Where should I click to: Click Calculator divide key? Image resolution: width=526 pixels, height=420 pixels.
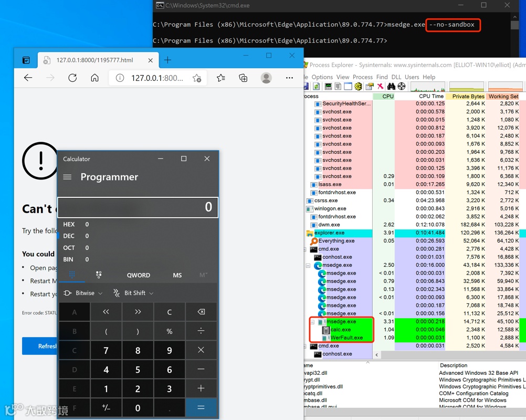pyautogui.click(x=201, y=331)
